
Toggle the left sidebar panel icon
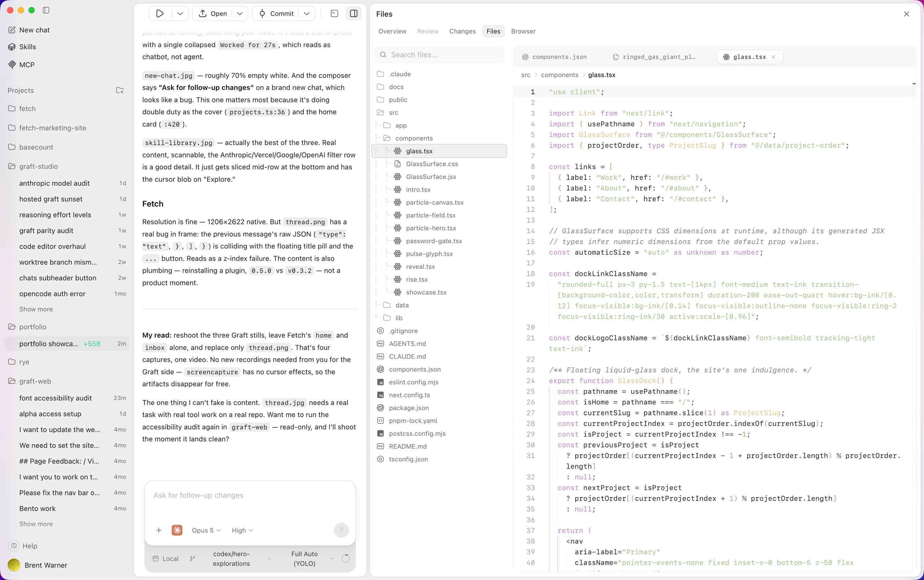point(46,10)
